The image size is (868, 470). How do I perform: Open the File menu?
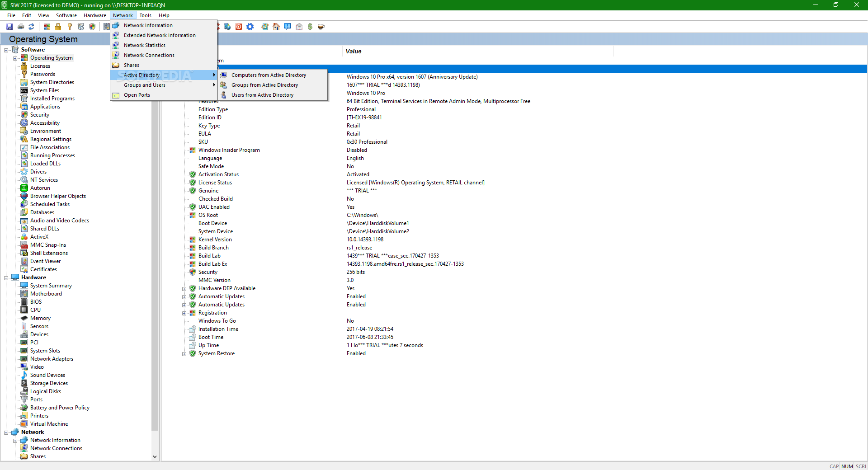point(11,15)
